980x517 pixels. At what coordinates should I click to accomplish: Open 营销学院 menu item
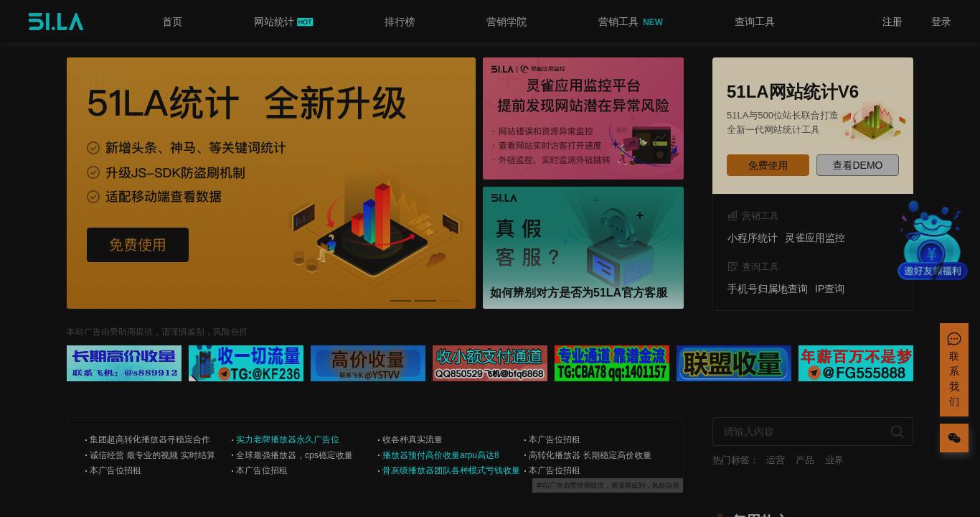pos(507,22)
